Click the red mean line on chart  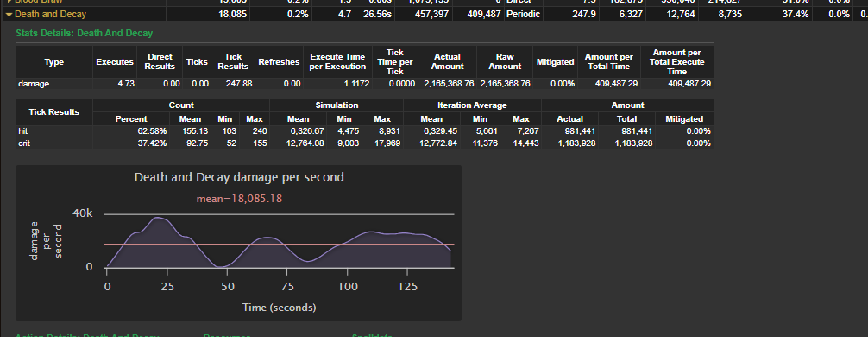280,244
